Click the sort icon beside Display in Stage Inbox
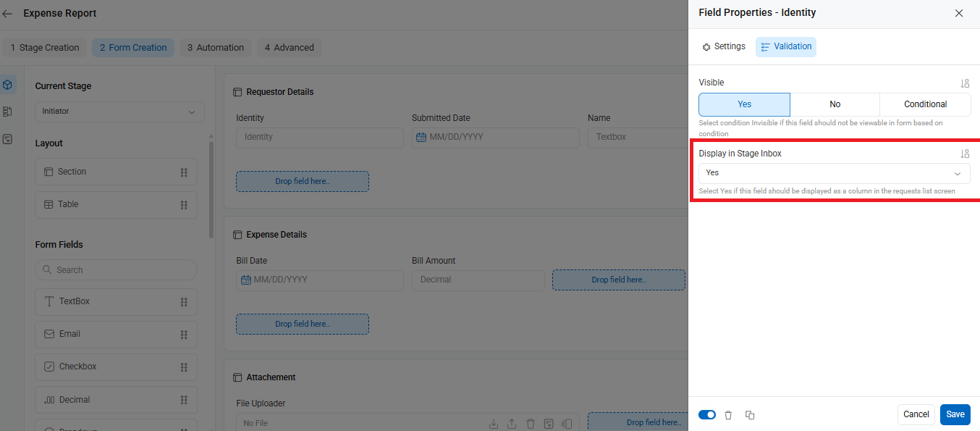This screenshot has width=980, height=431. (x=965, y=154)
